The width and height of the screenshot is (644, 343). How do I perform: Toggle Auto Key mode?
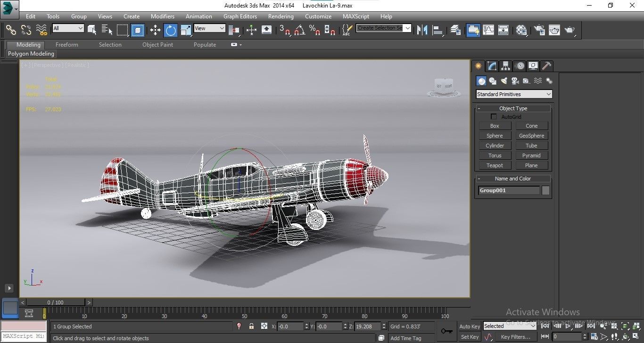tap(470, 327)
